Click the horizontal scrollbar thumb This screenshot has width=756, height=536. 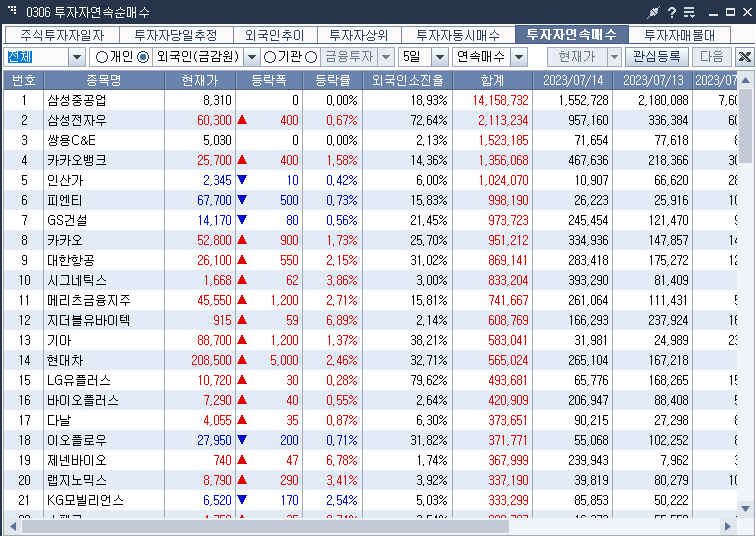[265, 526]
